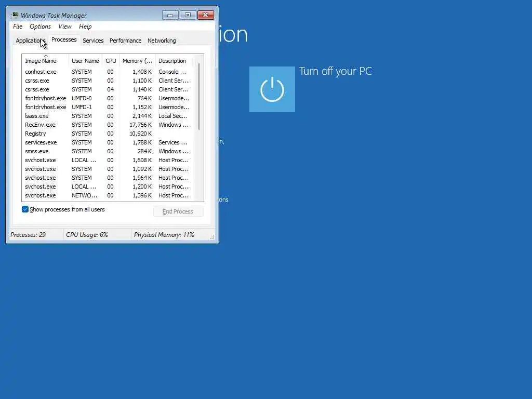532x399 pixels.
Task: Click Processes: 29 in status bar
Action: tap(28, 235)
